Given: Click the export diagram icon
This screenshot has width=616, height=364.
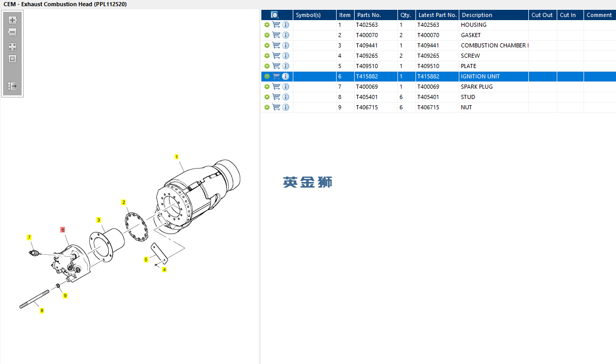Looking at the screenshot, I should click(x=12, y=86).
